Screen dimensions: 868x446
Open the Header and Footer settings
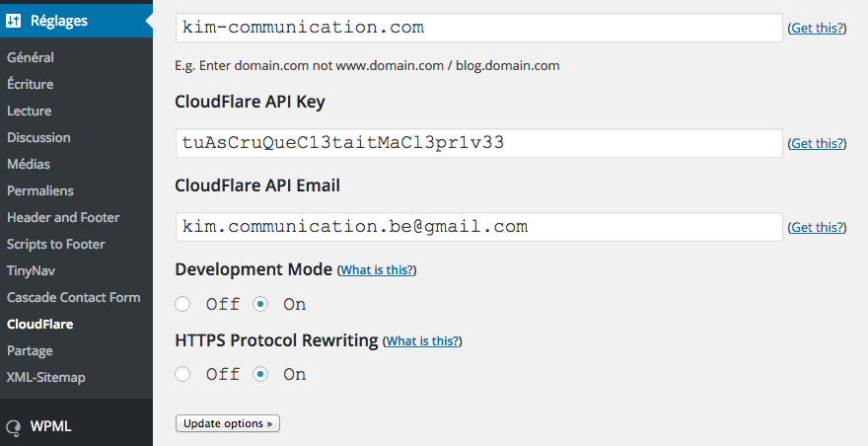[x=63, y=217]
